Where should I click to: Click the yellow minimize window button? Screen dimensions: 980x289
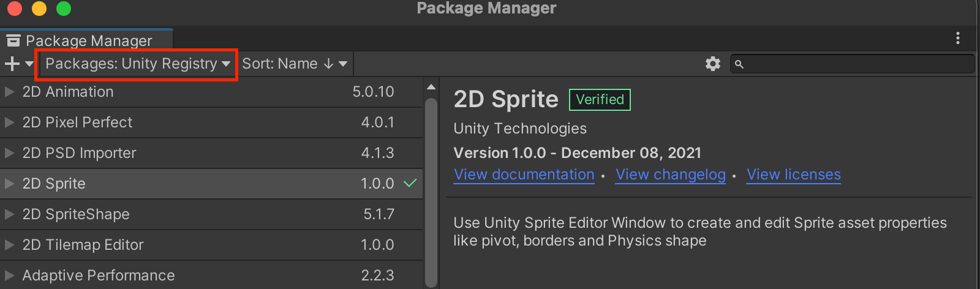point(39,9)
